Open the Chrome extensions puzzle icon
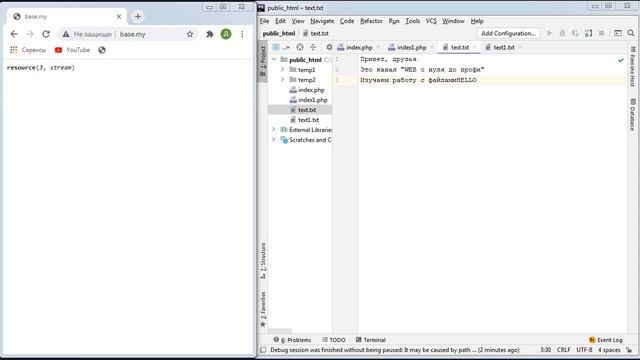 [210, 34]
